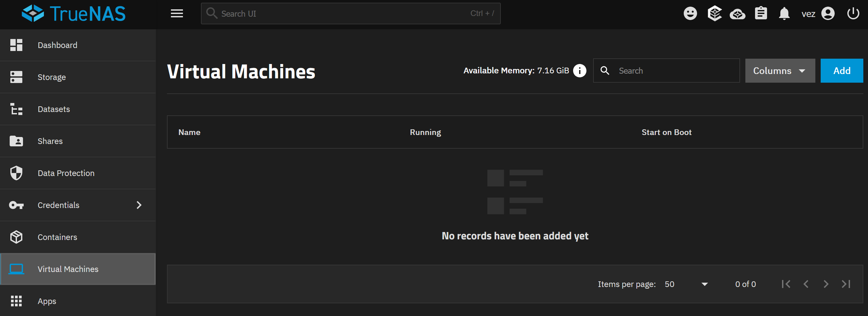This screenshot has height=316, width=868.
Task: Expand the Credentials submenu
Action: [x=139, y=205]
